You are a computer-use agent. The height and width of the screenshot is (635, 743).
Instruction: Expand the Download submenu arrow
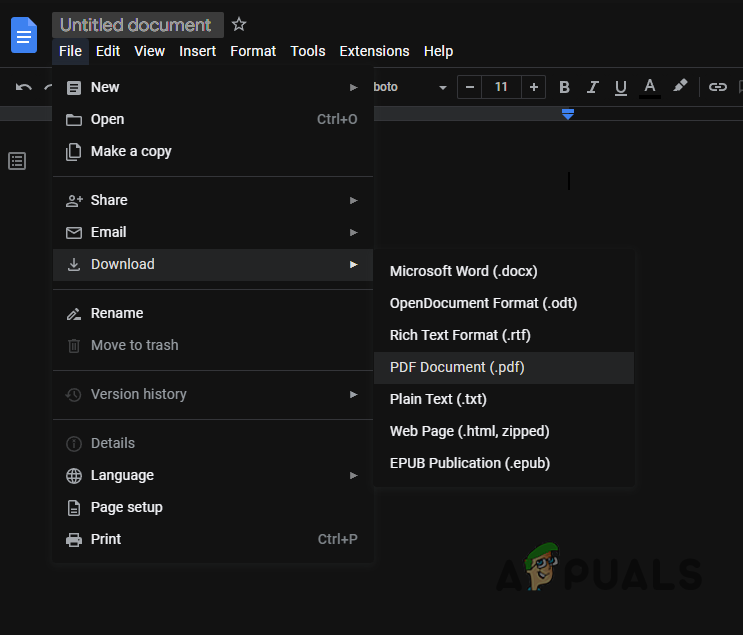[353, 264]
